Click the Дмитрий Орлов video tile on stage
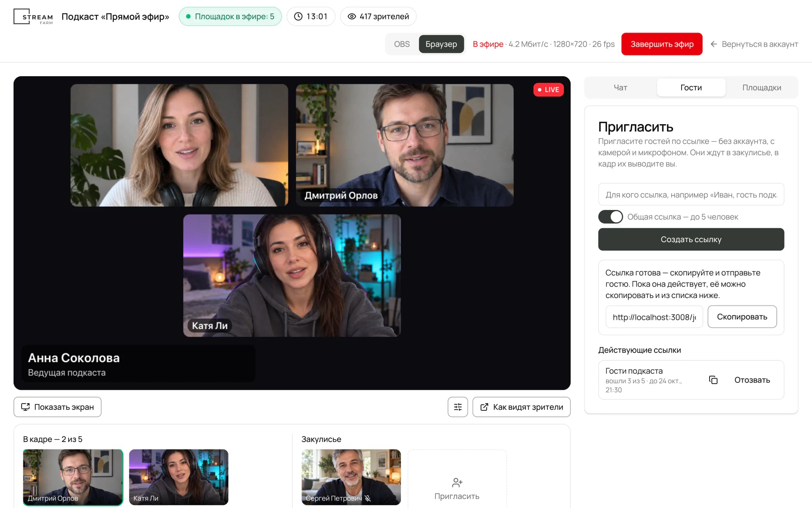 coord(405,145)
